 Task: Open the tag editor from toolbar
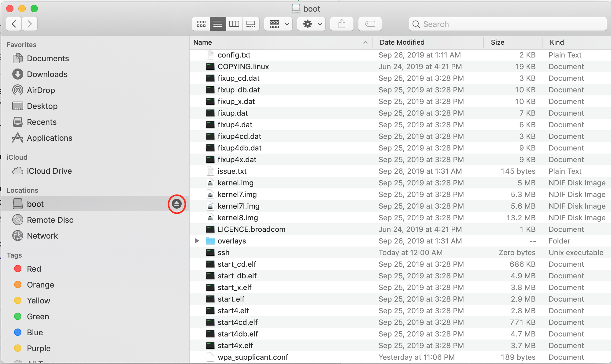pos(370,24)
